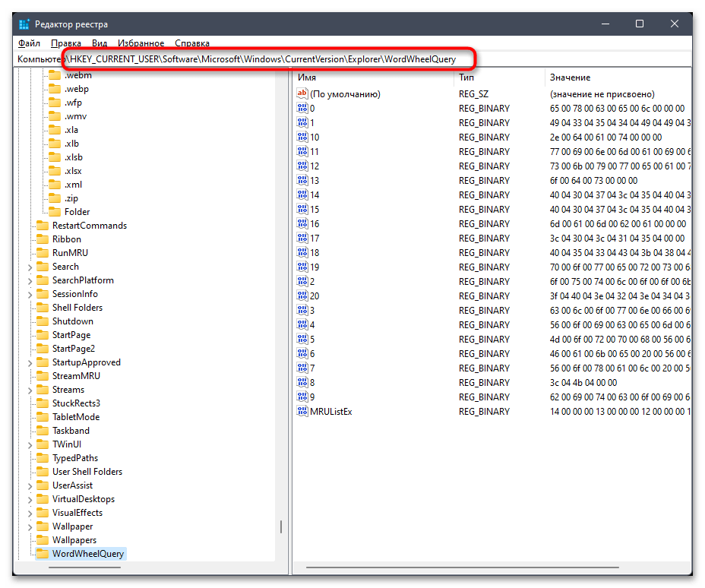Screen dimensions: 705x588
Task: Click the data '3c 04 4b 04 00 00'
Action: tap(583, 383)
